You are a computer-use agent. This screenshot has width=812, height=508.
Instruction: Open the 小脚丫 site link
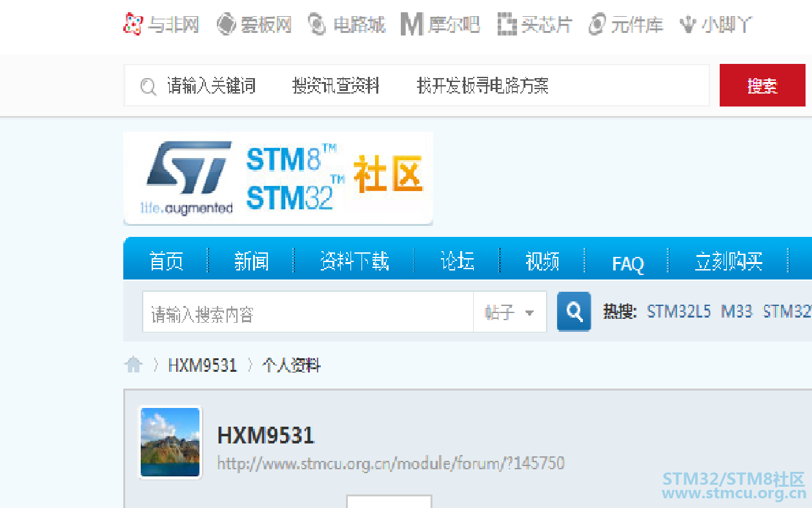(716, 25)
